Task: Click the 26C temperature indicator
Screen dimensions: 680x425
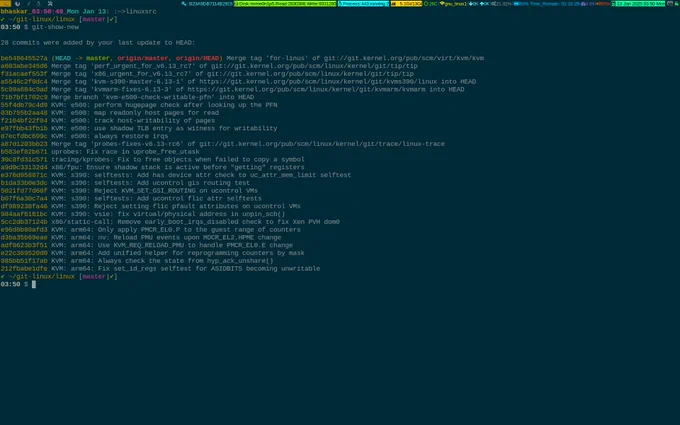Action: tap(431, 3)
